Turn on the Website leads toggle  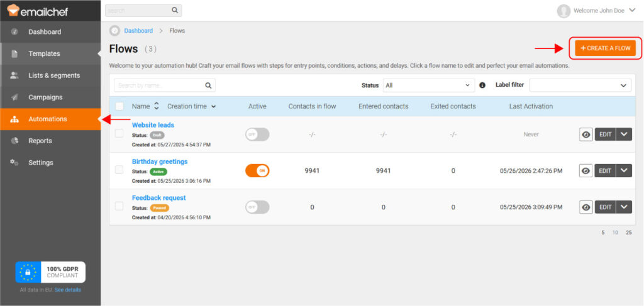[257, 134]
